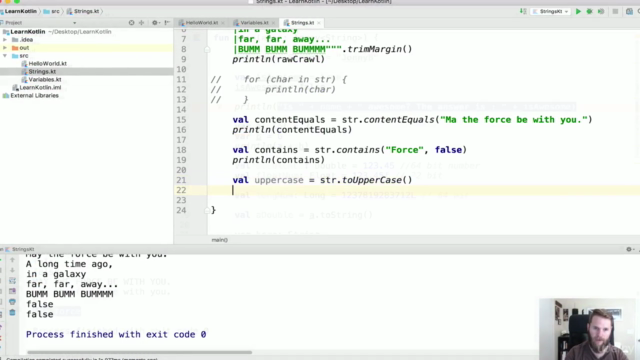Viewport: 640px width, 360px height.
Task: Open Variables.kt in project tree
Action: [x=45, y=80]
